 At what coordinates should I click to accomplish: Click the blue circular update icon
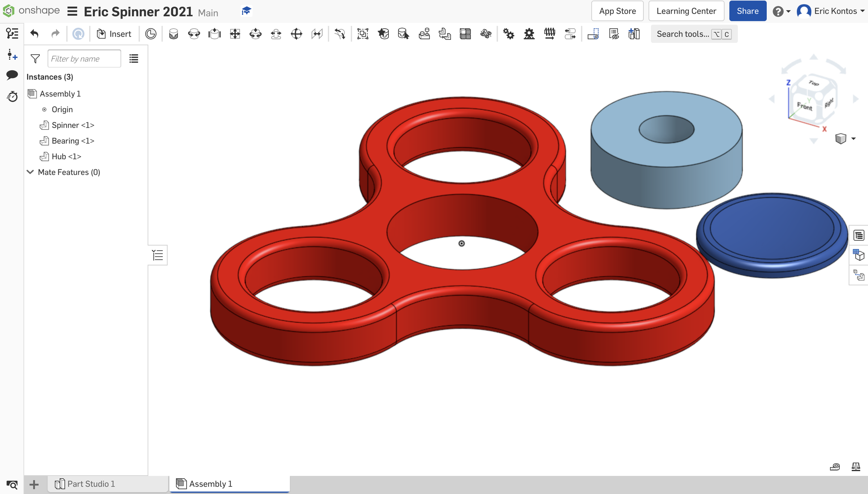tap(78, 34)
